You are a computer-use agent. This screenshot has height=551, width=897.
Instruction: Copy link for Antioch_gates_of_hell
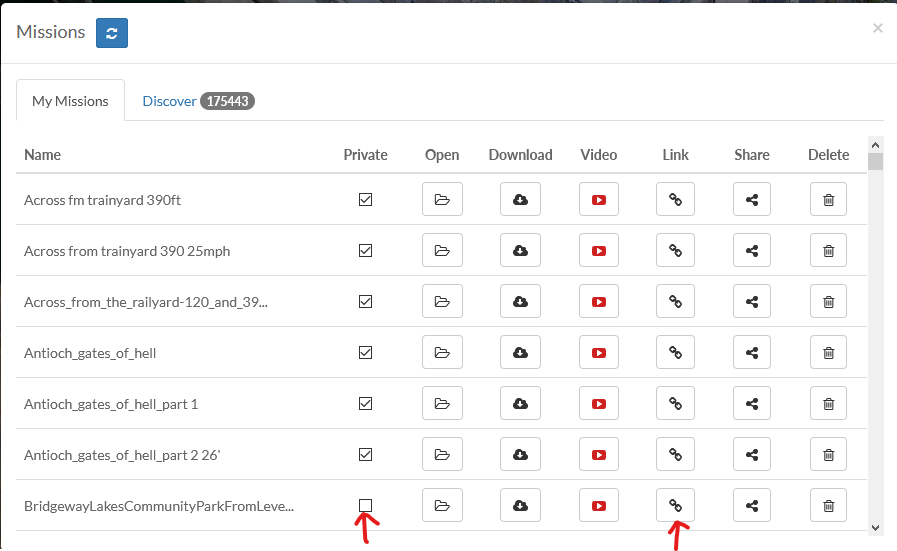coord(675,352)
